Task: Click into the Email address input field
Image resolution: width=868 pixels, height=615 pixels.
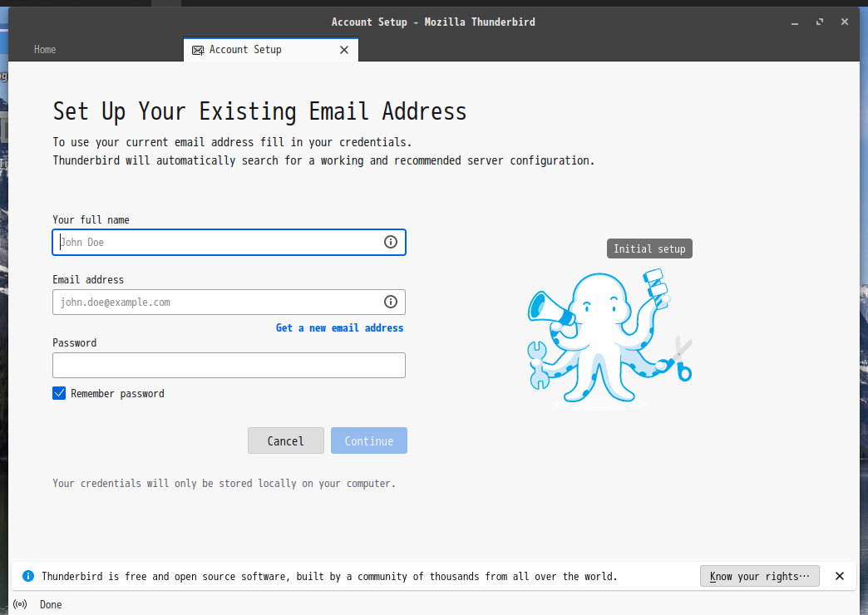Action: pyautogui.click(x=229, y=302)
